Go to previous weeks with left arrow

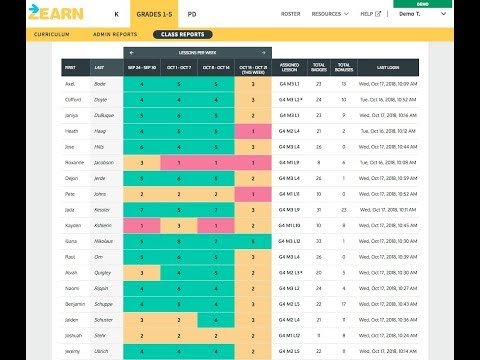[132, 53]
